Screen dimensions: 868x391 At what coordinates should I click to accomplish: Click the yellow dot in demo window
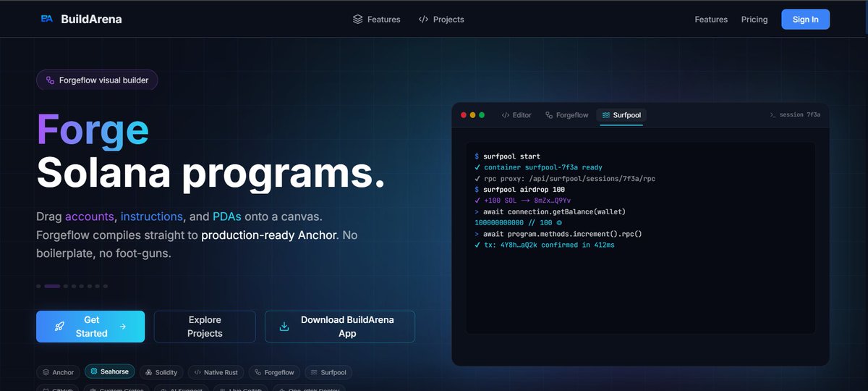[473, 115]
